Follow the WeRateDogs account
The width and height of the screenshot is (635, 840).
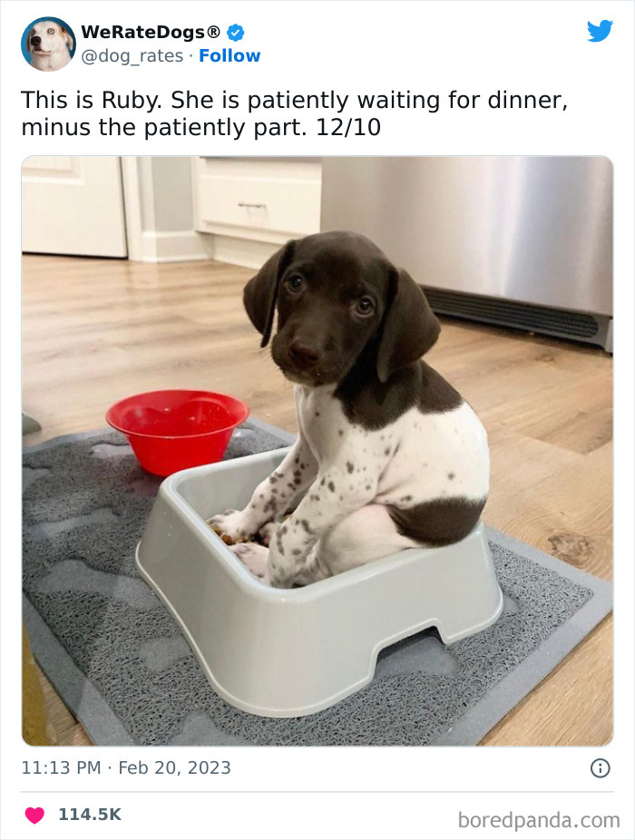pos(230,55)
